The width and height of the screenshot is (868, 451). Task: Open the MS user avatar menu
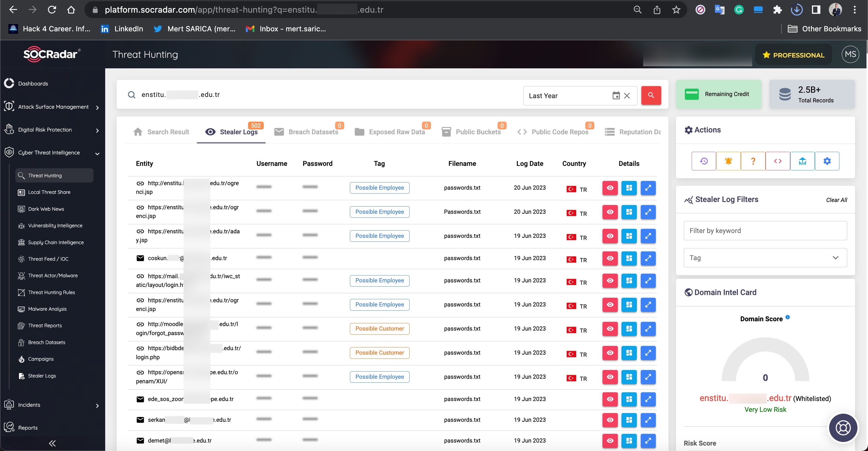pyautogui.click(x=850, y=54)
